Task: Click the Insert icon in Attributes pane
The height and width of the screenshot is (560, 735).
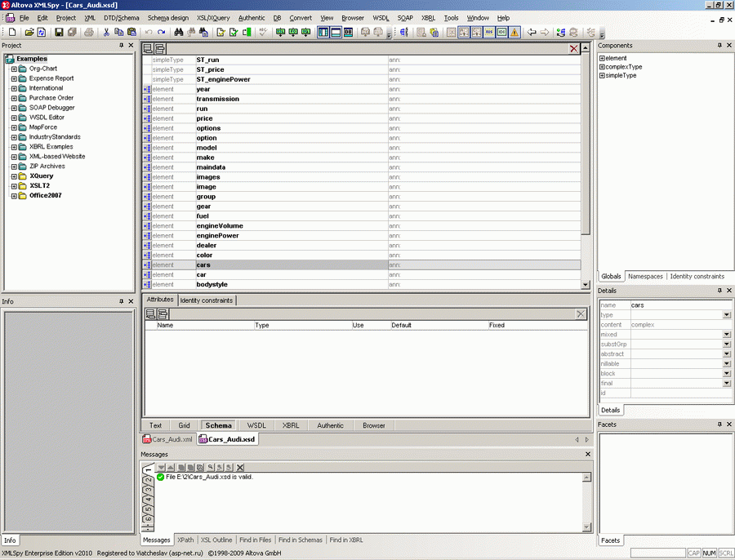Action: pos(163,313)
